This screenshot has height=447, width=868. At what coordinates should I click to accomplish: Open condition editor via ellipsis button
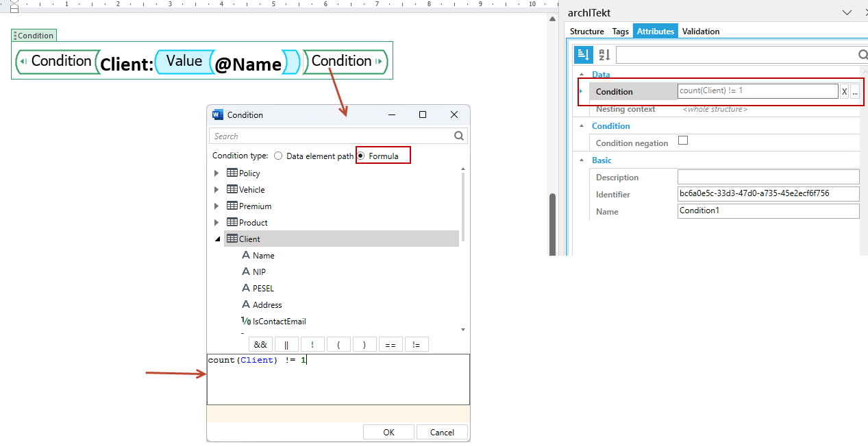point(855,92)
